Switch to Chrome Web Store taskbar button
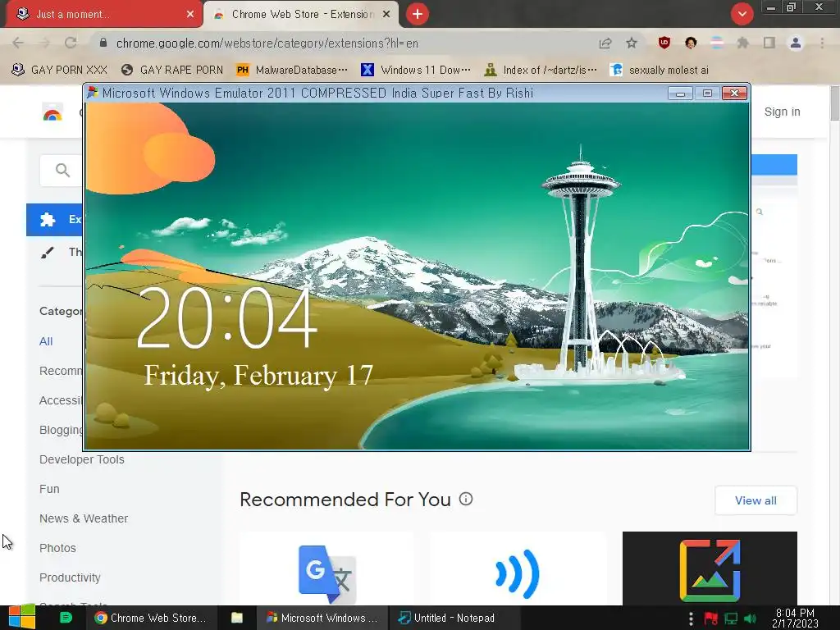Image resolution: width=840 pixels, height=630 pixels. (150, 618)
